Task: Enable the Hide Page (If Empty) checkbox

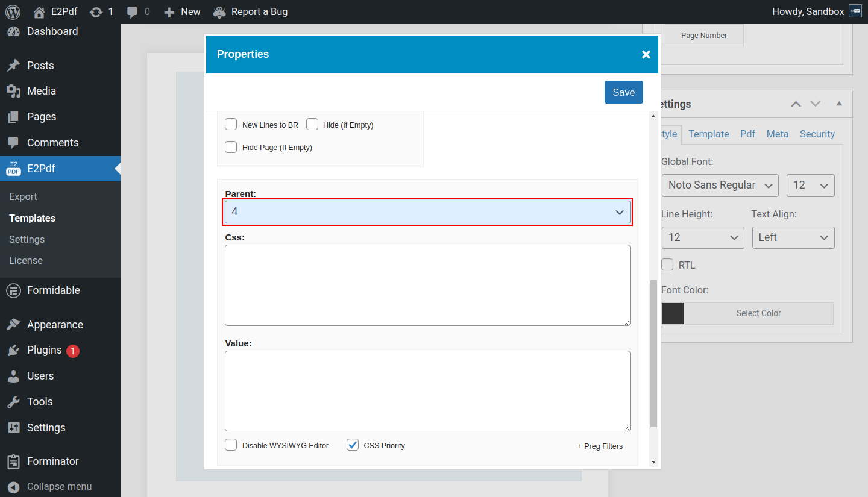Action: [x=231, y=147]
